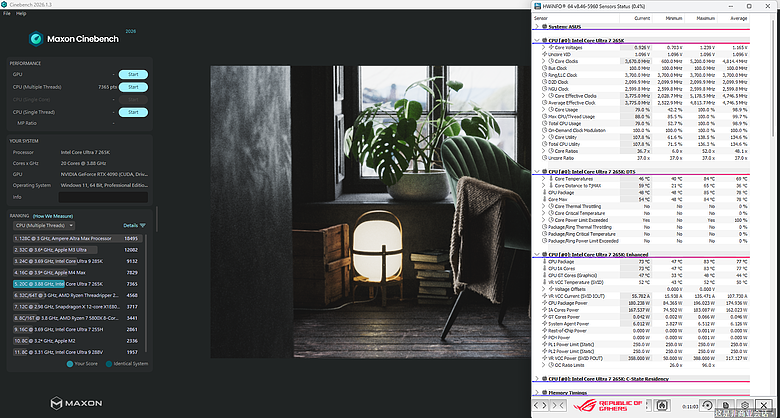The width and height of the screenshot is (780, 418).
Task: Collapse CPU [#0] Intel Core Ultra 7 265K group
Action: coord(537,40)
